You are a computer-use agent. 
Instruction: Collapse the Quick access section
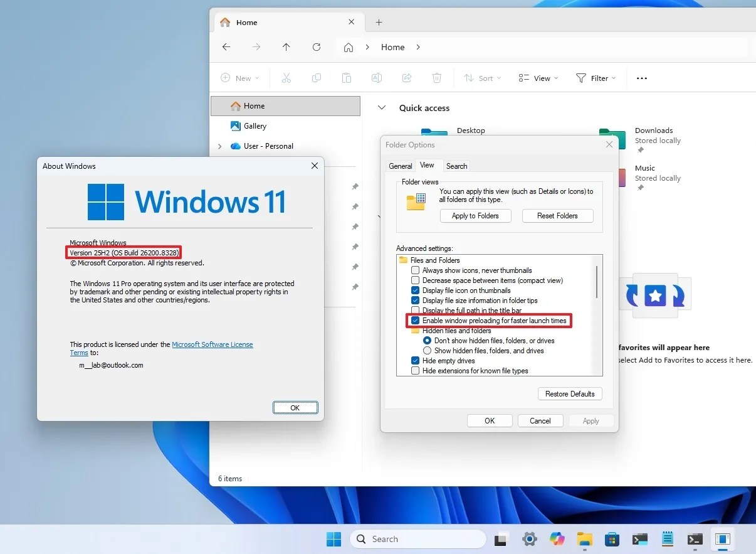point(381,108)
